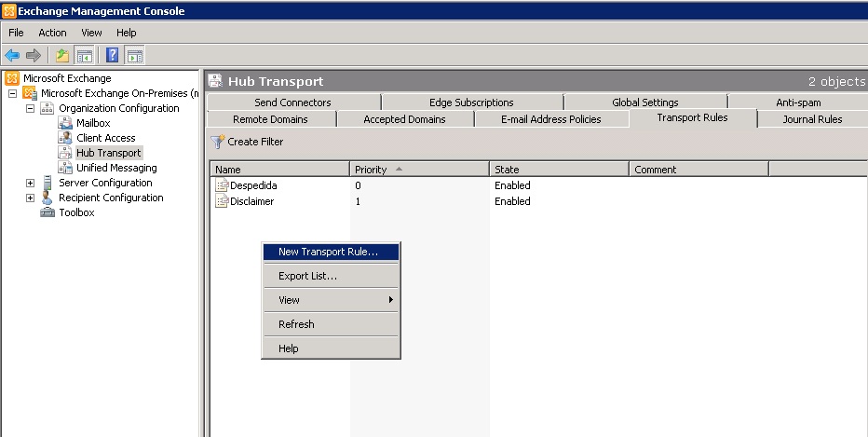Click priority value 1 for Disclaimer
Viewport: 868px width, 437px height.
click(358, 201)
